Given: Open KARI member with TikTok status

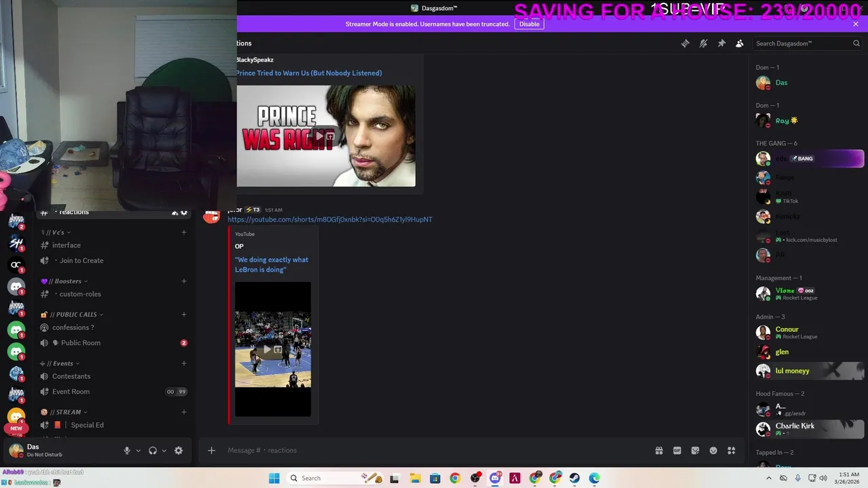Looking at the screenshot, I should [x=810, y=197].
